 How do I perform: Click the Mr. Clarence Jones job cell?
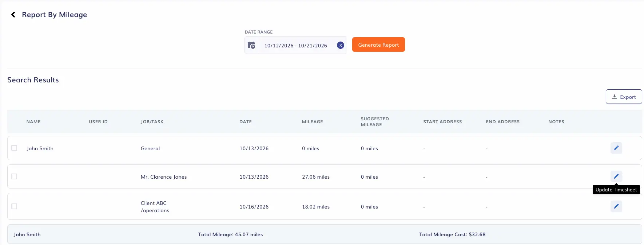click(164, 177)
